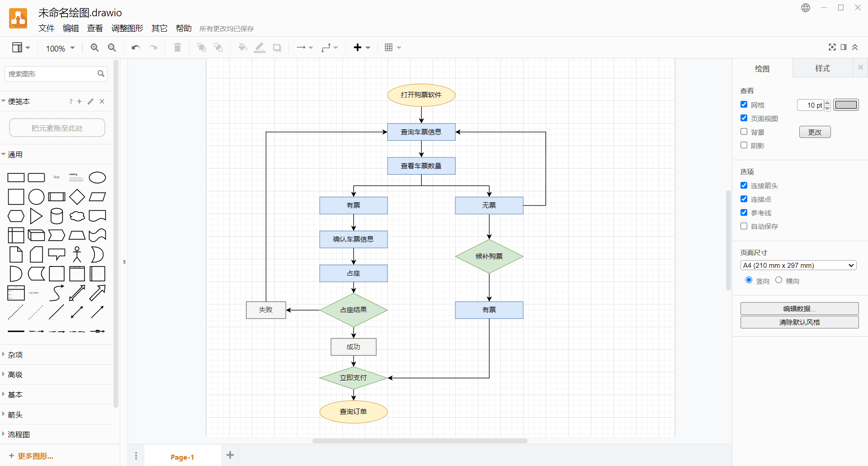This screenshot has width=868, height=466.
Task: Click the zoom in magnifier icon
Action: coord(94,48)
